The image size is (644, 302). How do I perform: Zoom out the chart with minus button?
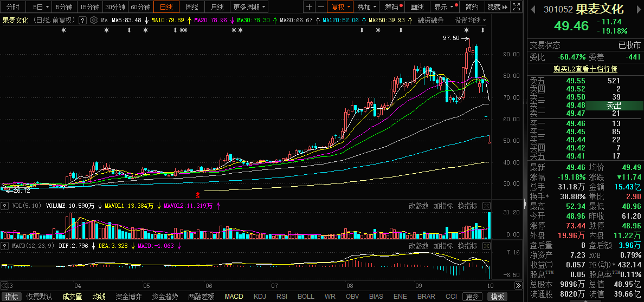[321, 6]
